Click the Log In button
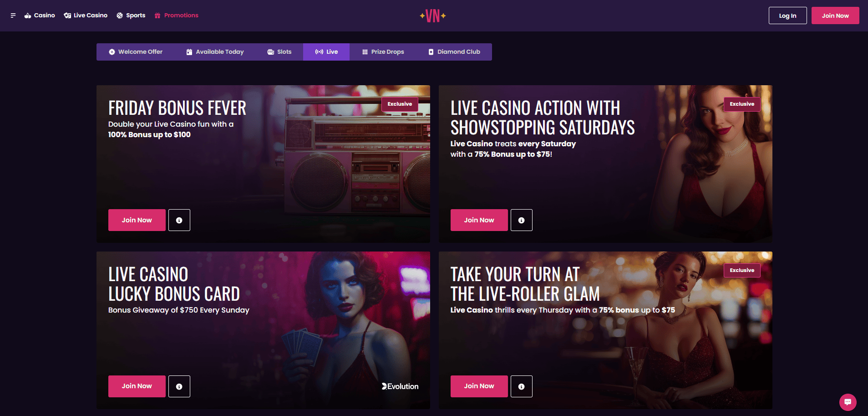This screenshot has height=416, width=868. pos(787,15)
